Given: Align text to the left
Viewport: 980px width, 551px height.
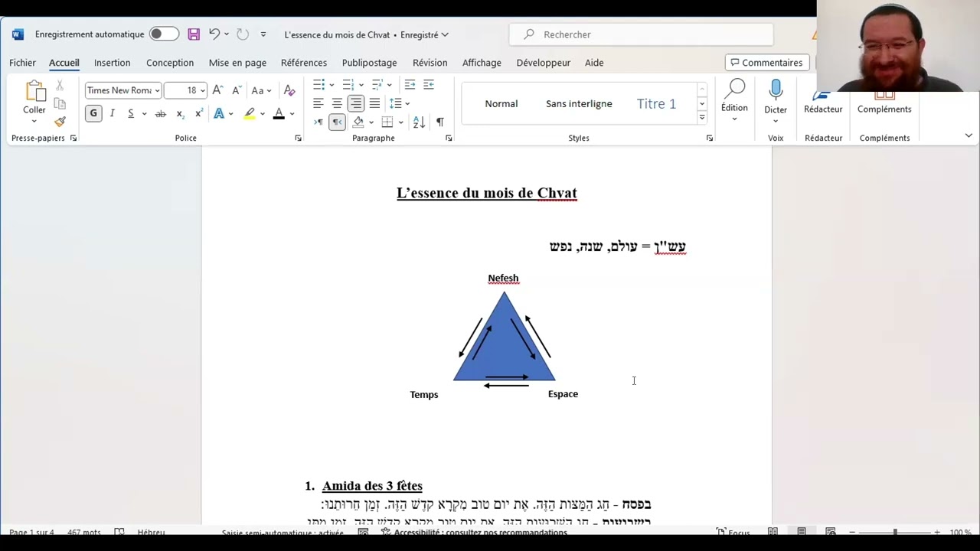Looking at the screenshot, I should (318, 103).
